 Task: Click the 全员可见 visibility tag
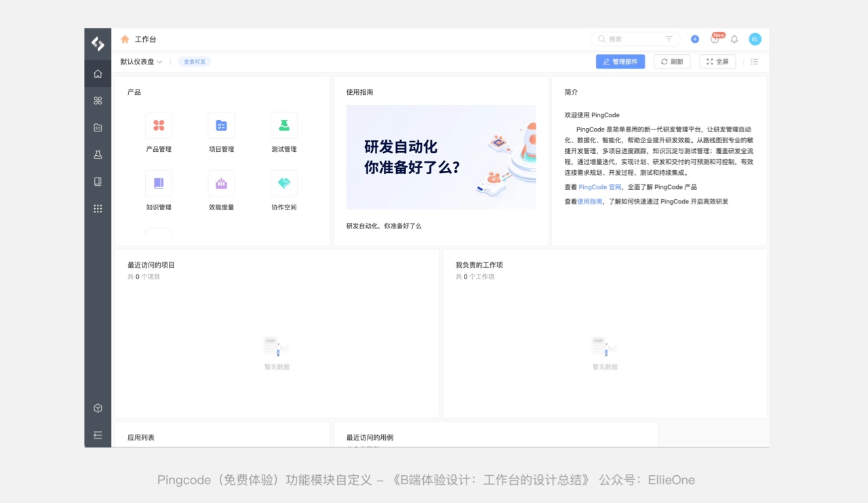(195, 62)
